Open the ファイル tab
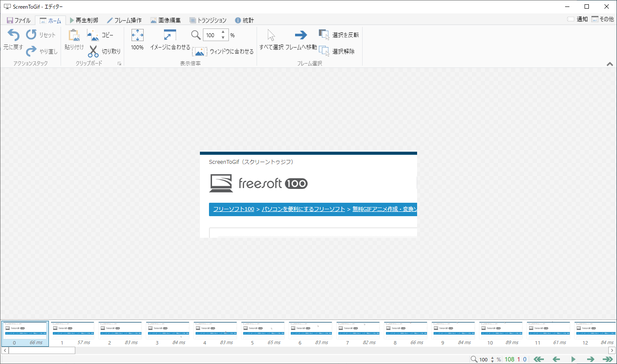This screenshot has width=617, height=364. click(x=19, y=20)
